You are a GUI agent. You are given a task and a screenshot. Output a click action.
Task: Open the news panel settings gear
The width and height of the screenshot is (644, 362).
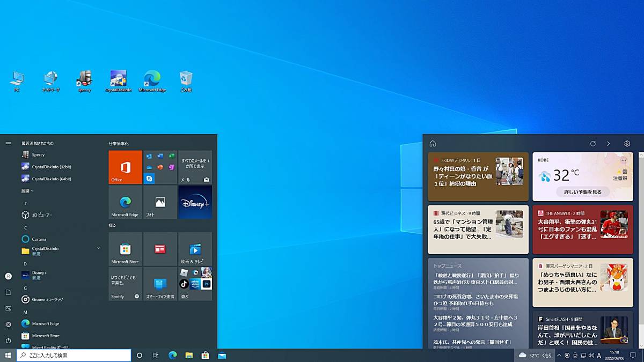[627, 144]
